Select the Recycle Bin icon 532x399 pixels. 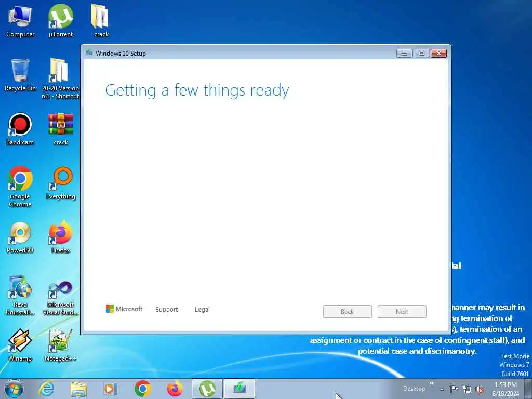pyautogui.click(x=20, y=75)
